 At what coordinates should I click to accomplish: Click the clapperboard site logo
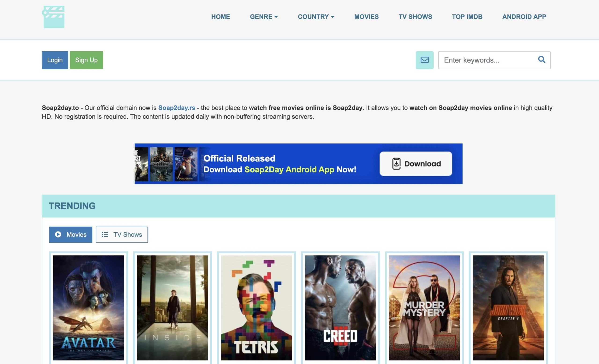pyautogui.click(x=54, y=17)
